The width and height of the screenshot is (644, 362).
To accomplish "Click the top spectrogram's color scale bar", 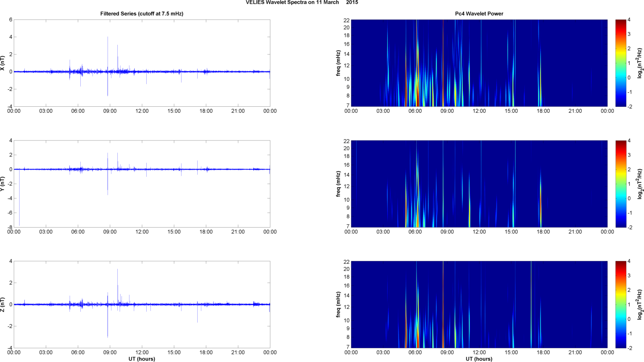I will (621, 63).
